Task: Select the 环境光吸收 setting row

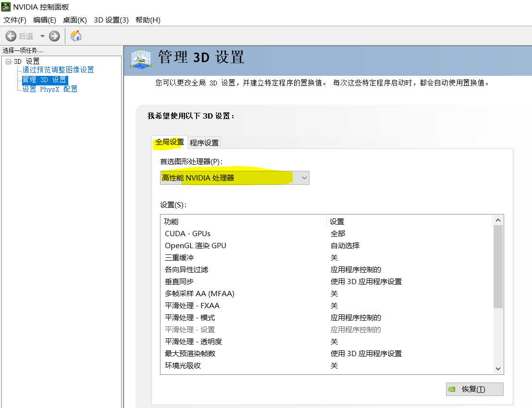Action: coord(327,366)
